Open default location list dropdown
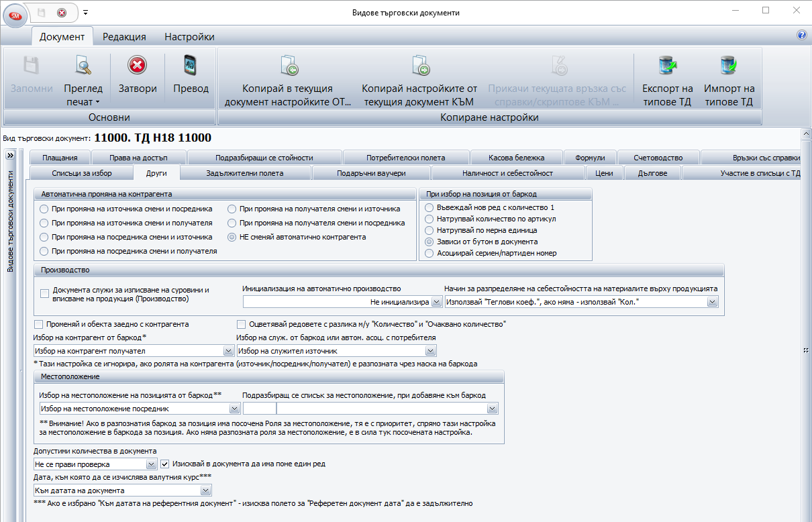Viewport: 812px width, 522px height. [493, 409]
